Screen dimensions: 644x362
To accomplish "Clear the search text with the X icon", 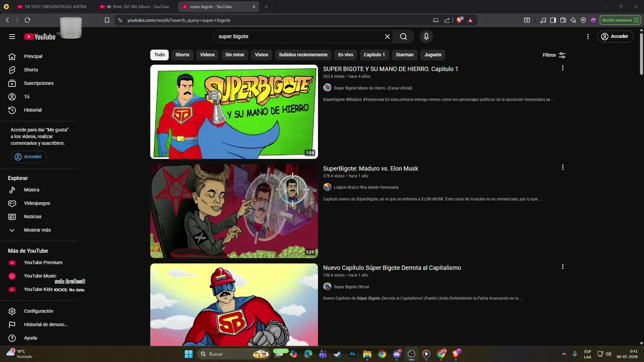I will click(x=387, y=36).
